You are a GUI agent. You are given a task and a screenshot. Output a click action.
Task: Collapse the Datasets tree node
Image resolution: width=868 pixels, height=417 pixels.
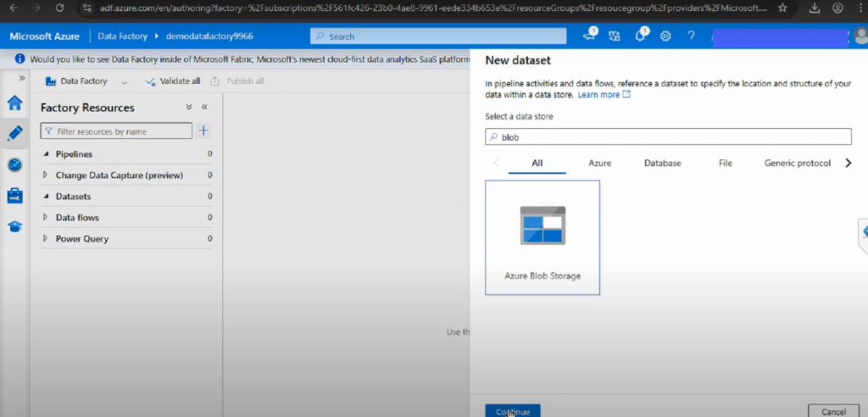click(x=46, y=197)
